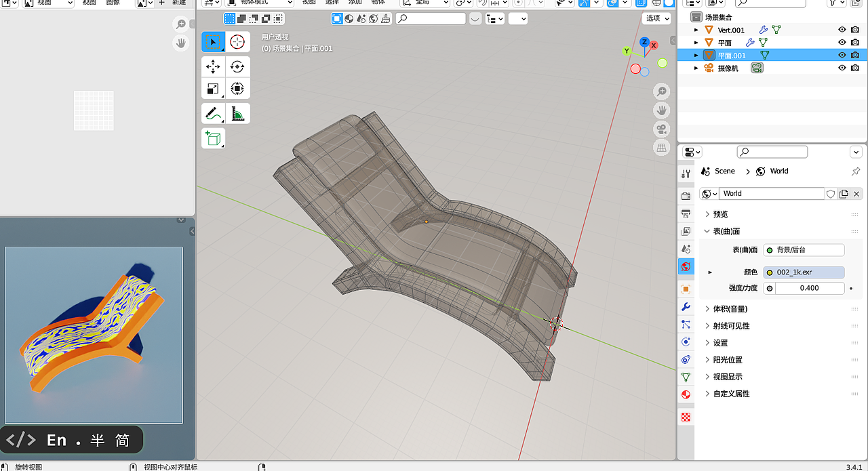
Task: Open the Material properties tab
Action: [686, 394]
